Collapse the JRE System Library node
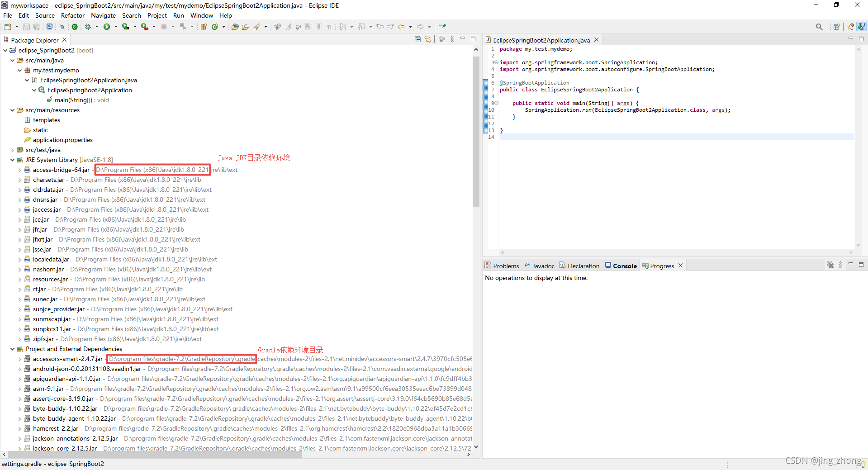Viewport: 868px width, 470px height. (x=13, y=160)
